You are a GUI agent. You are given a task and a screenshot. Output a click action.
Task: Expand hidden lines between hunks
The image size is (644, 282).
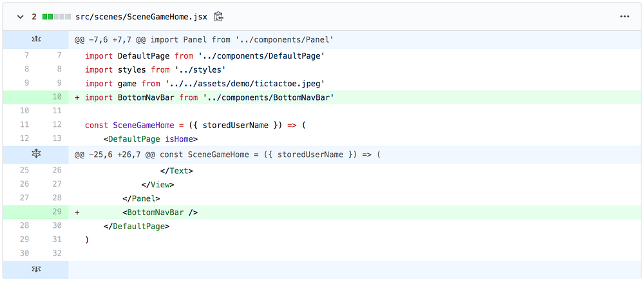(35, 155)
